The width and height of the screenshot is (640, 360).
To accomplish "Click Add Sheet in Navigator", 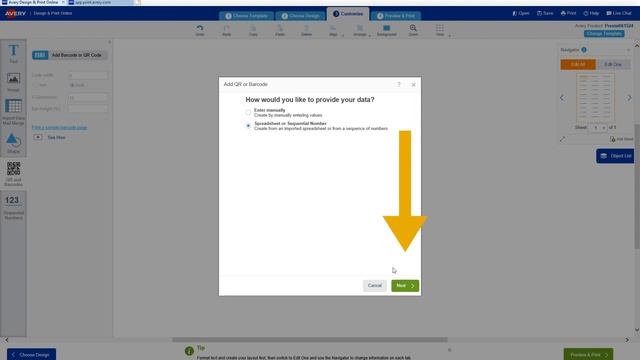I will point(622,139).
